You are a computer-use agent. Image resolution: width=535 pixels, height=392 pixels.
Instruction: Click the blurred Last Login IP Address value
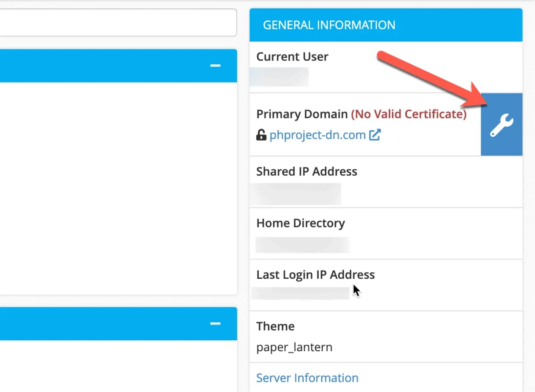pyautogui.click(x=300, y=293)
